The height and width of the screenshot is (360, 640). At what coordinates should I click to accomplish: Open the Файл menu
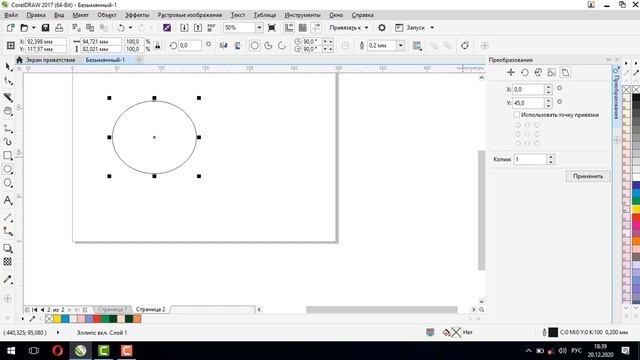[x=11, y=15]
